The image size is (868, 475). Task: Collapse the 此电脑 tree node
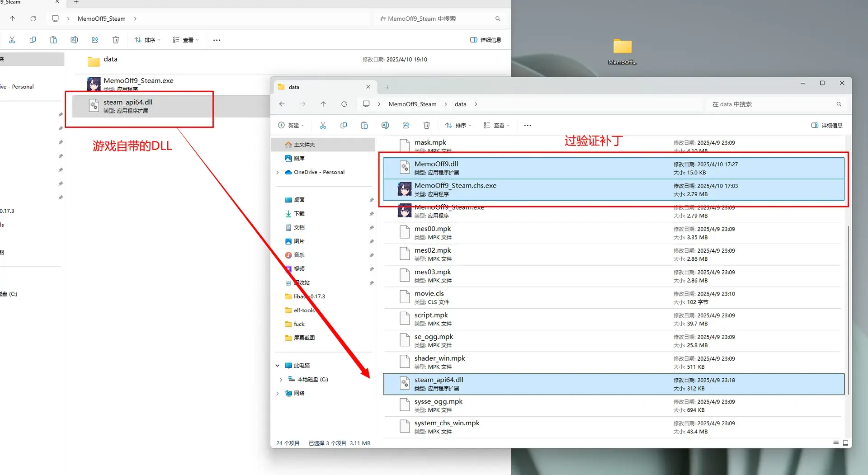(x=278, y=366)
